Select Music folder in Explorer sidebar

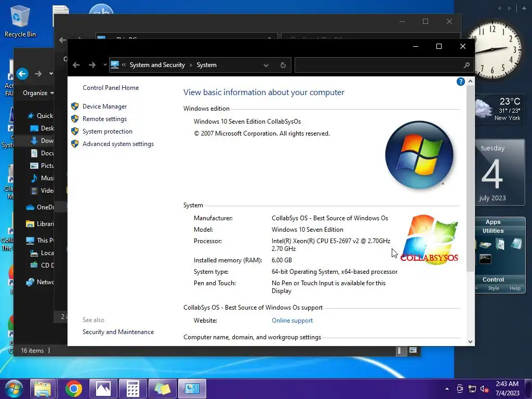42,178
